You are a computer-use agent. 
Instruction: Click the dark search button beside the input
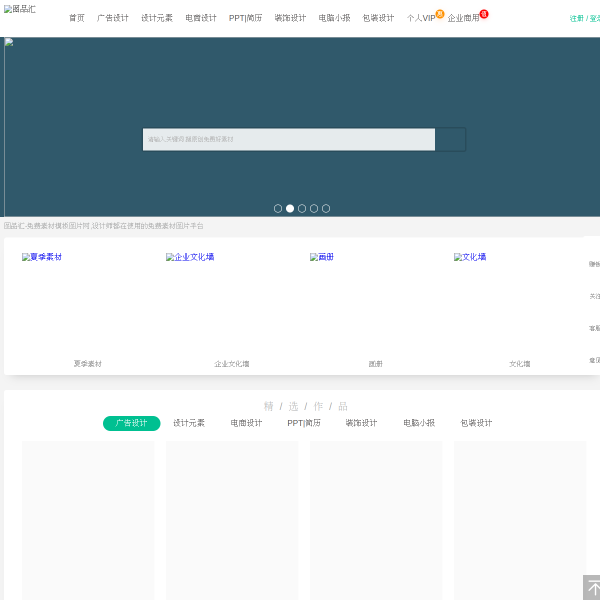pos(450,139)
